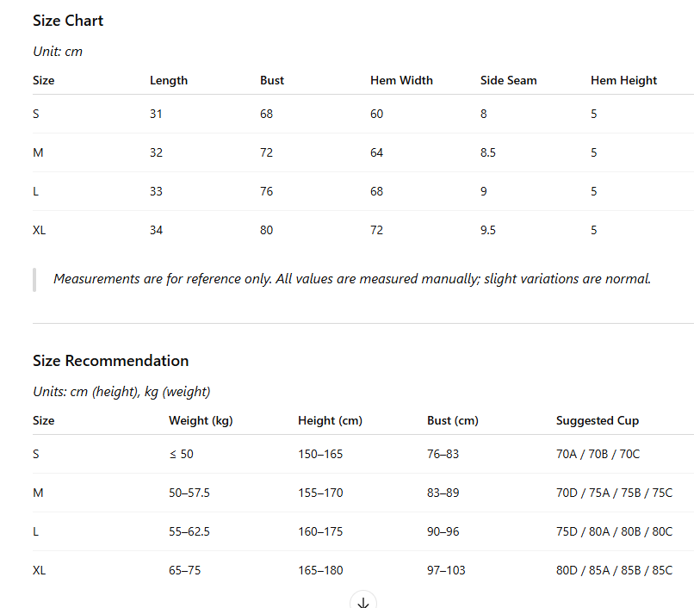The image size is (700, 608).
Task: Click the 50–57.5 weight range cell
Action: (189, 493)
